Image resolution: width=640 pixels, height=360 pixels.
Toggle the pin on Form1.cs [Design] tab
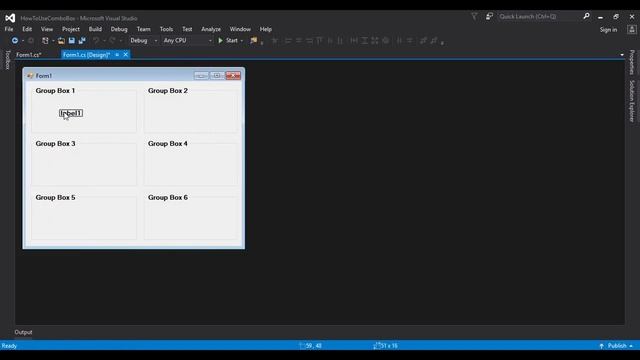[x=117, y=55]
